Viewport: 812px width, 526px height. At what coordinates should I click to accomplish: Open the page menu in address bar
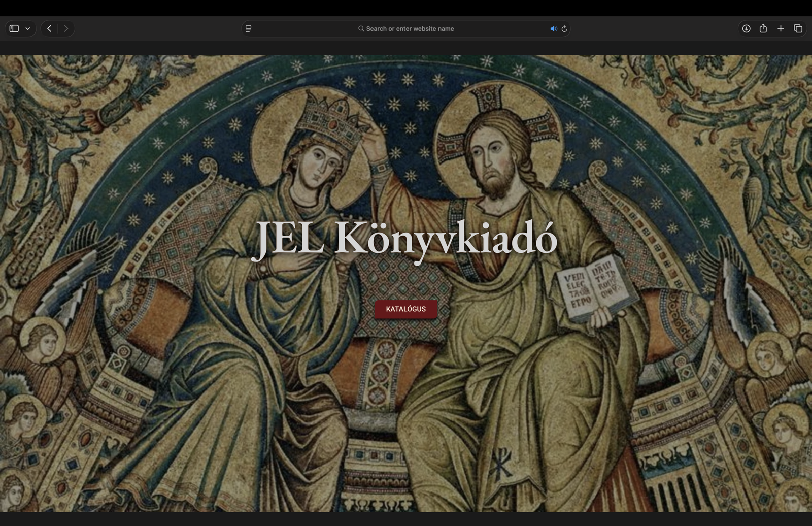pos(248,29)
